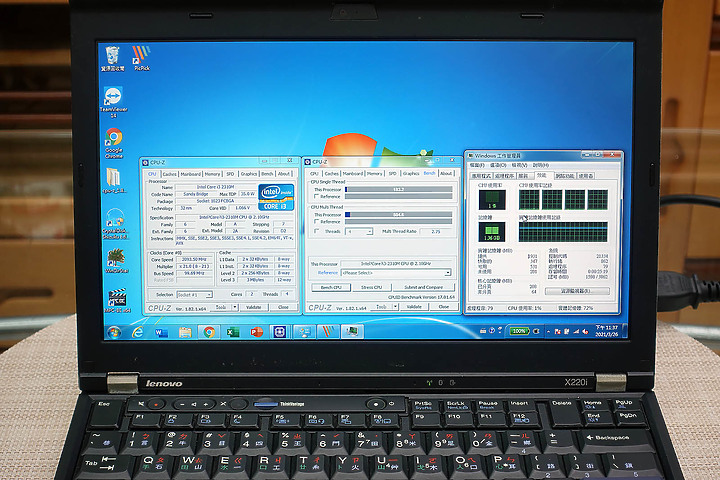Launch CrystalDiskInfo desktop shortcut

point(115,223)
